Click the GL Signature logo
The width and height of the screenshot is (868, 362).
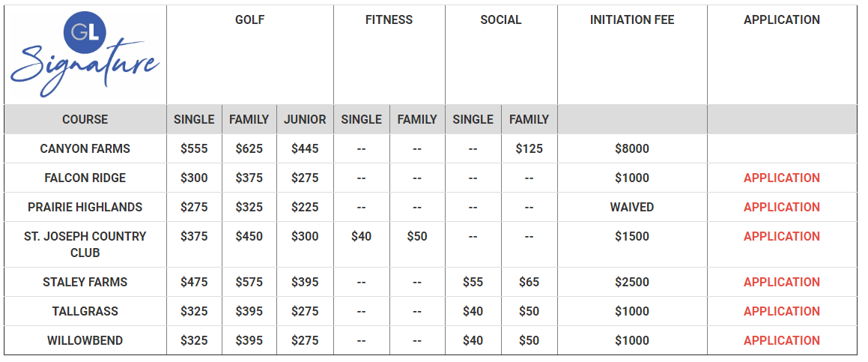tap(85, 53)
